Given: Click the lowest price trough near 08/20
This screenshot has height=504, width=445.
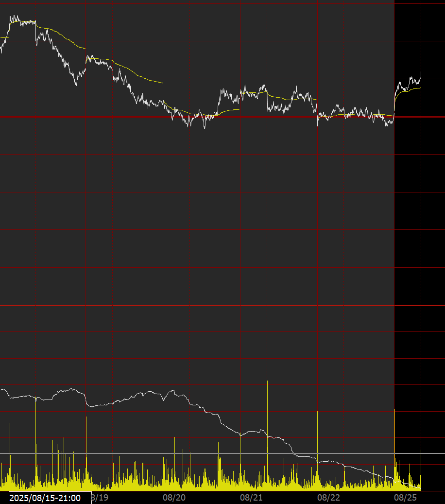Looking at the screenshot, I should pos(189,126).
